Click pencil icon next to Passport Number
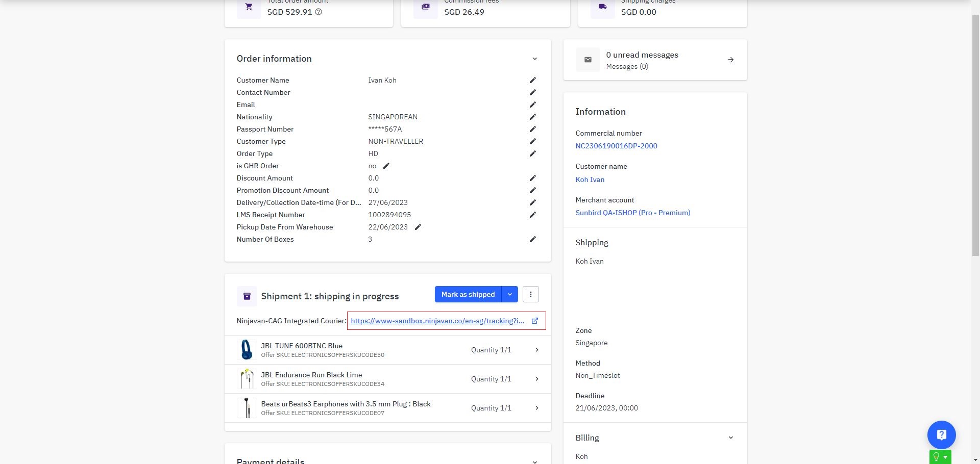The image size is (980, 464). coord(532,129)
